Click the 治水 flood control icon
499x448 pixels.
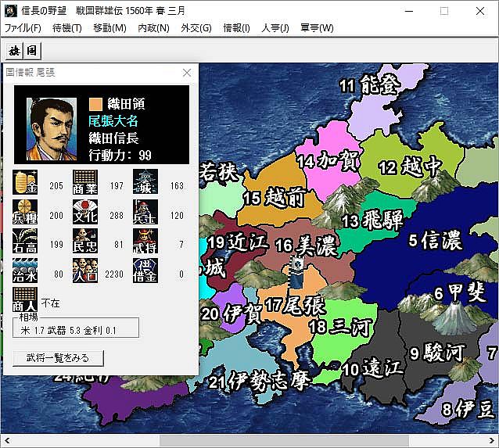click(25, 271)
